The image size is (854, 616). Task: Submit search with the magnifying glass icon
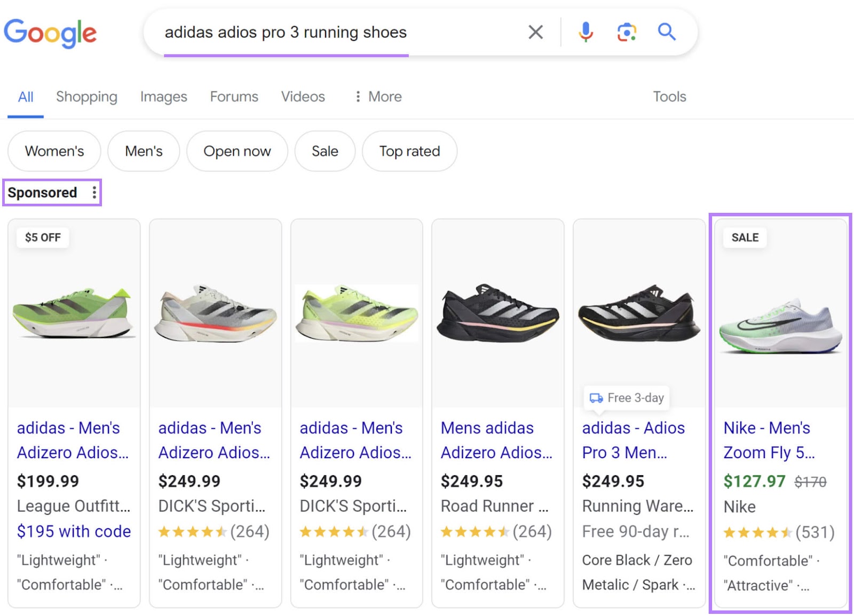(x=667, y=32)
